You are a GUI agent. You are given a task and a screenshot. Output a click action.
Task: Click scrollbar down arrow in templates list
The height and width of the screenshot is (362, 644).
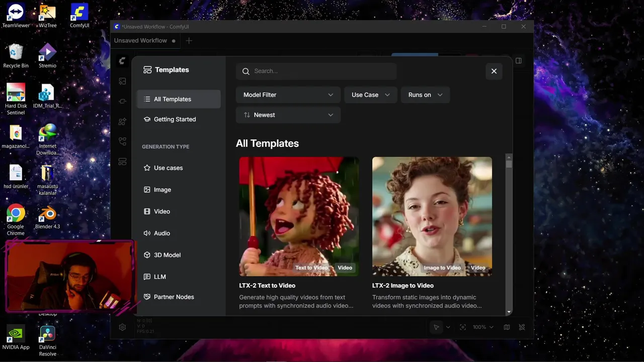[509, 312]
